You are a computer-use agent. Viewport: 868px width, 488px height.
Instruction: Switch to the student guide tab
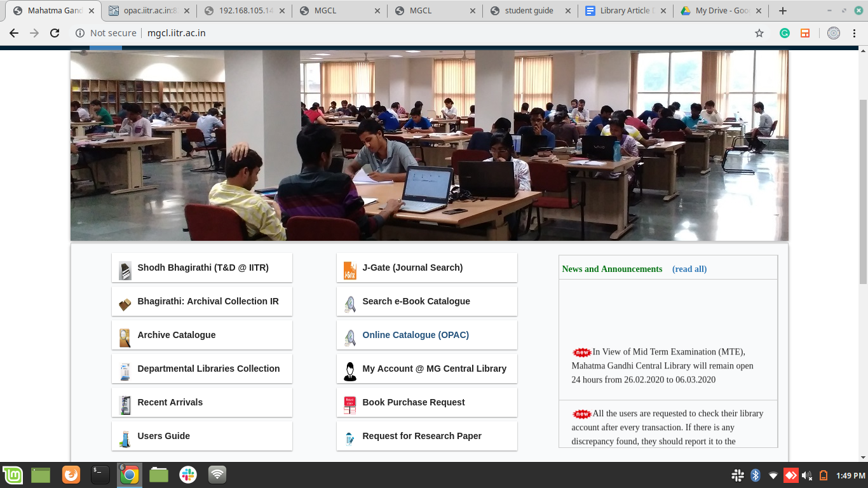pos(529,11)
